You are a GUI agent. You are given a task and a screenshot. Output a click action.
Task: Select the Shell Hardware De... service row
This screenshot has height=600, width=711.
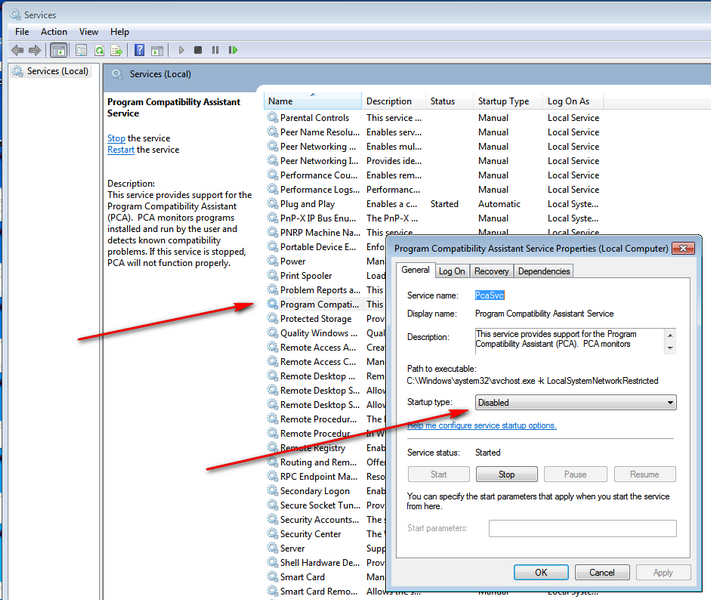click(x=319, y=562)
